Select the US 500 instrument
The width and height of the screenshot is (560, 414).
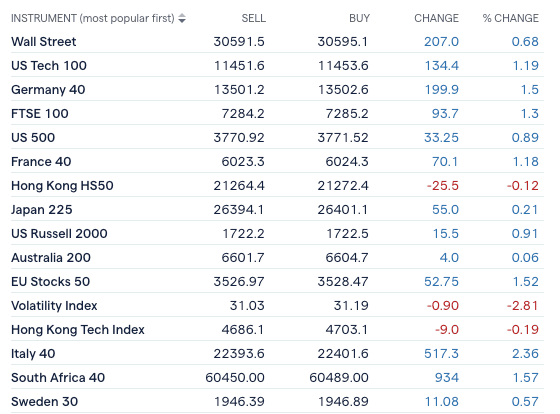33,138
